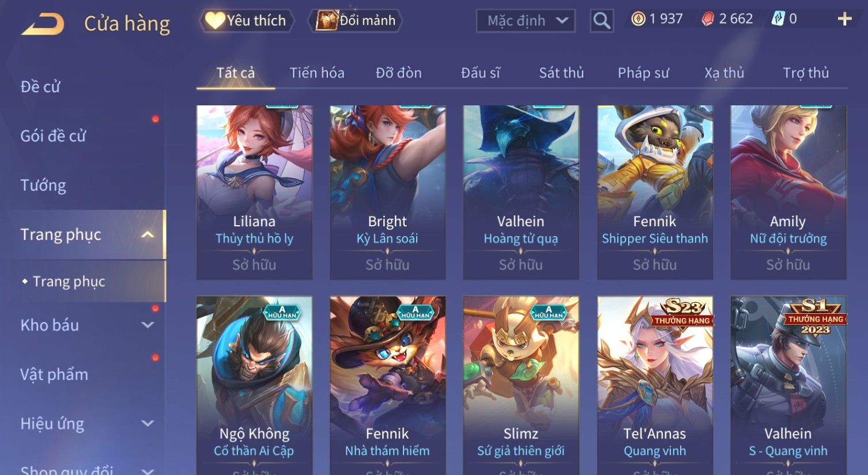Open the Tướng sidebar menu

pos(43,185)
